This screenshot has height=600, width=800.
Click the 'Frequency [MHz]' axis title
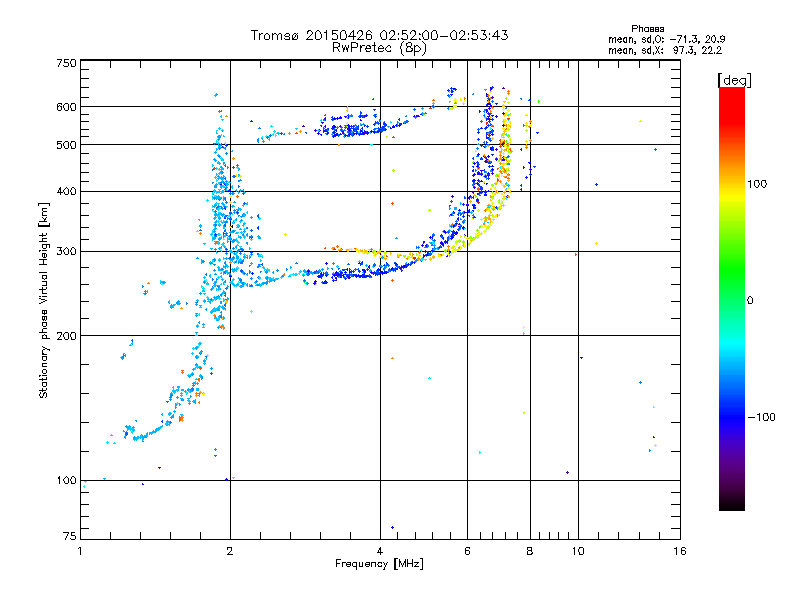379,564
